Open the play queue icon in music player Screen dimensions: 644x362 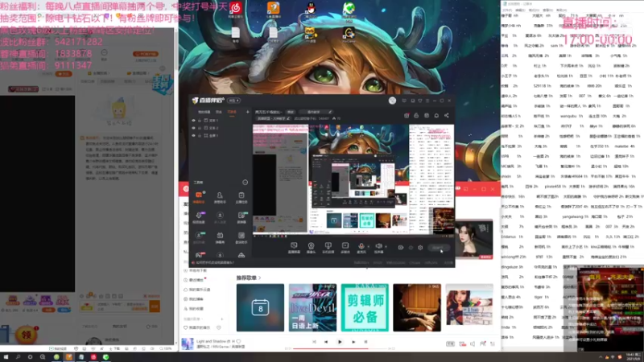(493, 344)
